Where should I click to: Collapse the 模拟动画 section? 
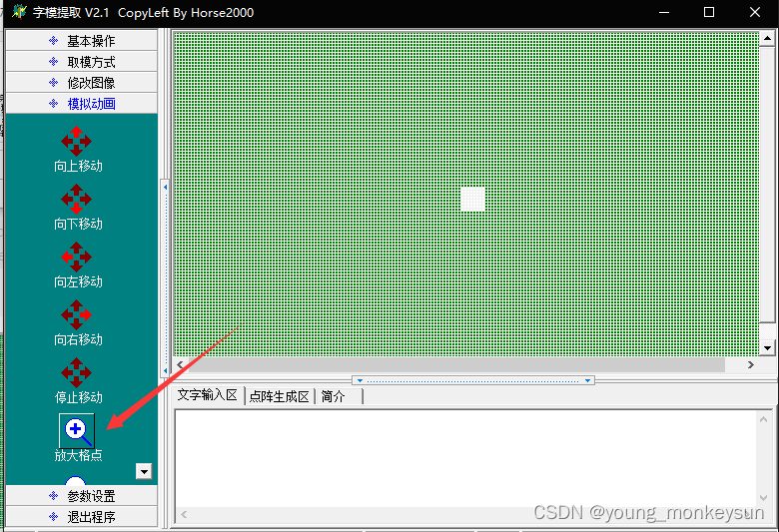point(82,104)
